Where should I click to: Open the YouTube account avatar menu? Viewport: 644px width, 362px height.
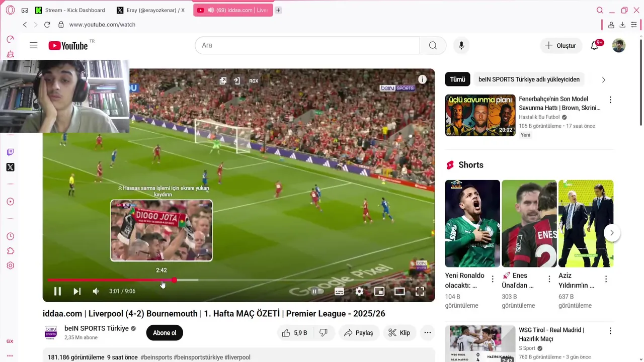[x=619, y=46]
